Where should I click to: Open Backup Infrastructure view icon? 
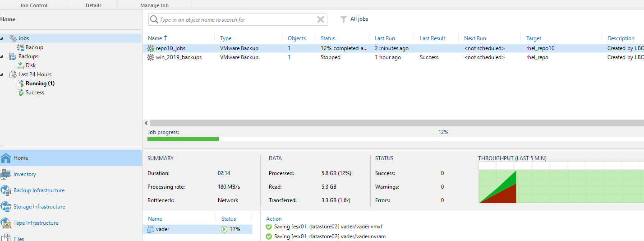pos(6,190)
